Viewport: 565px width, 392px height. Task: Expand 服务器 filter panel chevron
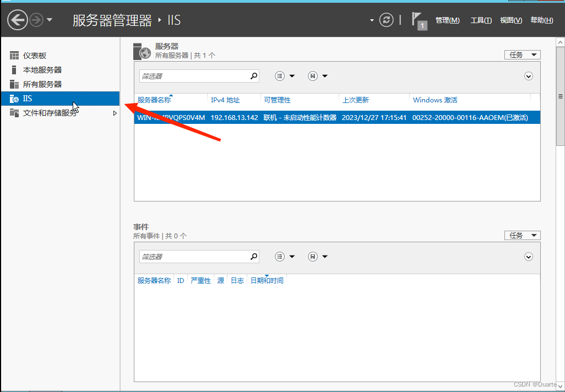(529, 76)
